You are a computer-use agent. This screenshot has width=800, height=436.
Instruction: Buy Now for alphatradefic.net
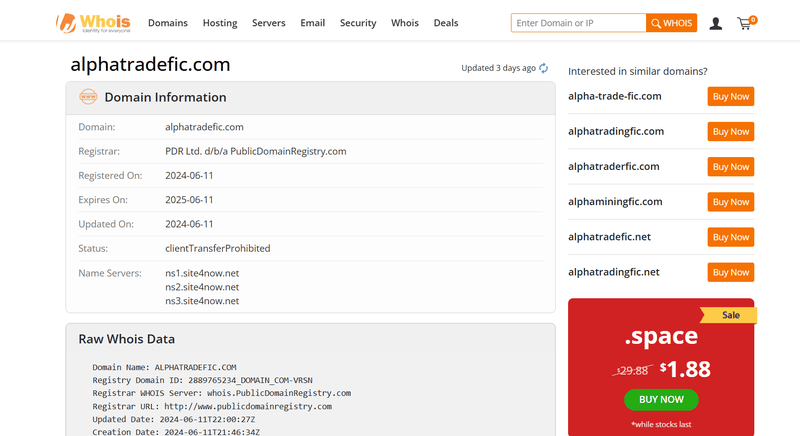(x=731, y=237)
